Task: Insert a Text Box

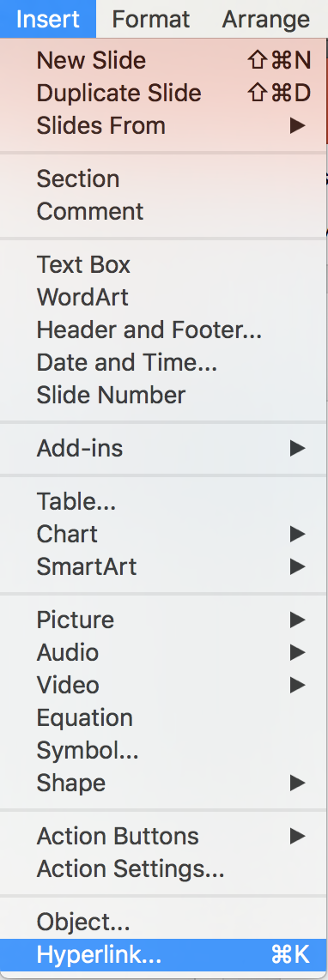Action: coord(163,264)
